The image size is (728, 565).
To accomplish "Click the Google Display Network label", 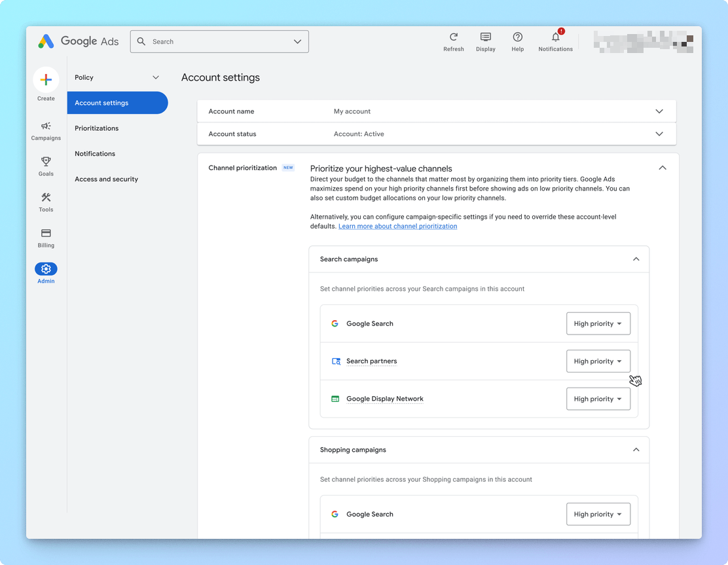I will pyautogui.click(x=385, y=399).
